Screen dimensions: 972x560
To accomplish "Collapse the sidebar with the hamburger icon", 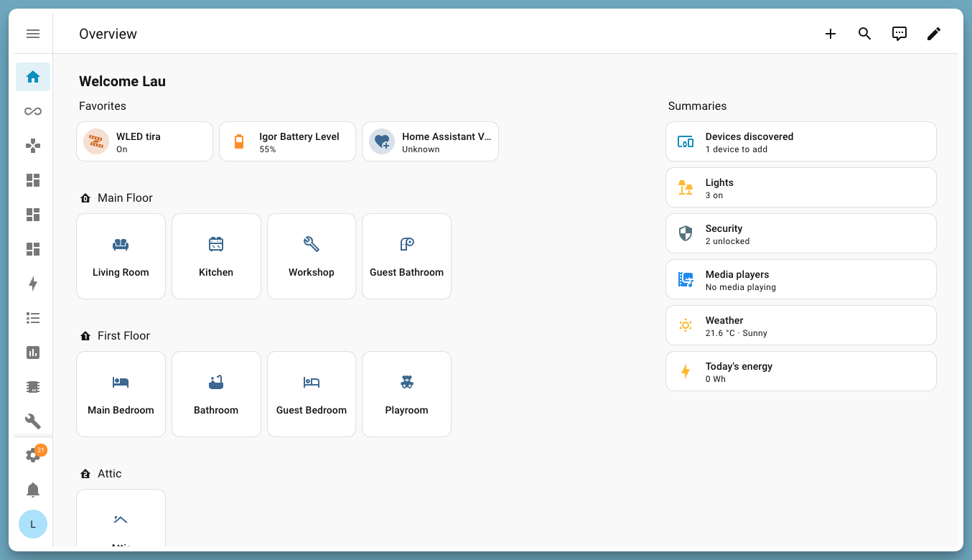I will [32, 33].
